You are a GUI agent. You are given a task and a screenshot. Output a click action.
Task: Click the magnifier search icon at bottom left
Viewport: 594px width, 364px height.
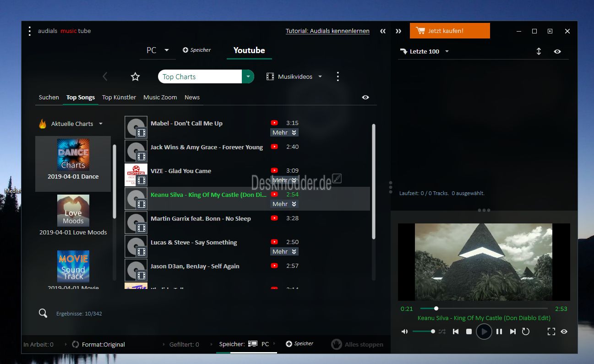[43, 313]
